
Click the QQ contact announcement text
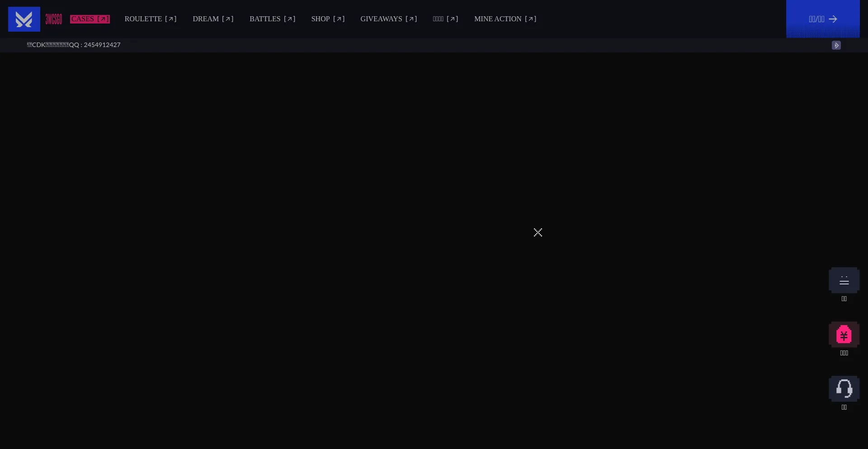pyautogui.click(x=73, y=45)
